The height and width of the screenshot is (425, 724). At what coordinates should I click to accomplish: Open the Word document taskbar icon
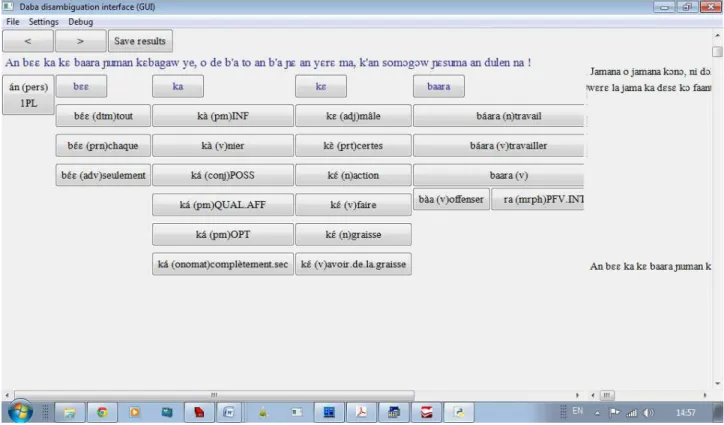[229, 412]
